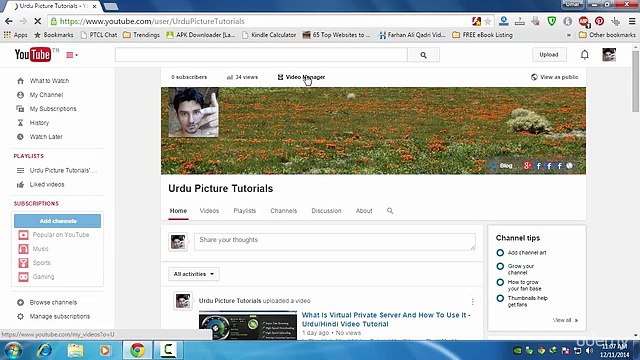Image resolution: width=640 pixels, height=360 pixels.
Task: Open My Subscriptions in sidebar
Action: coord(53,109)
